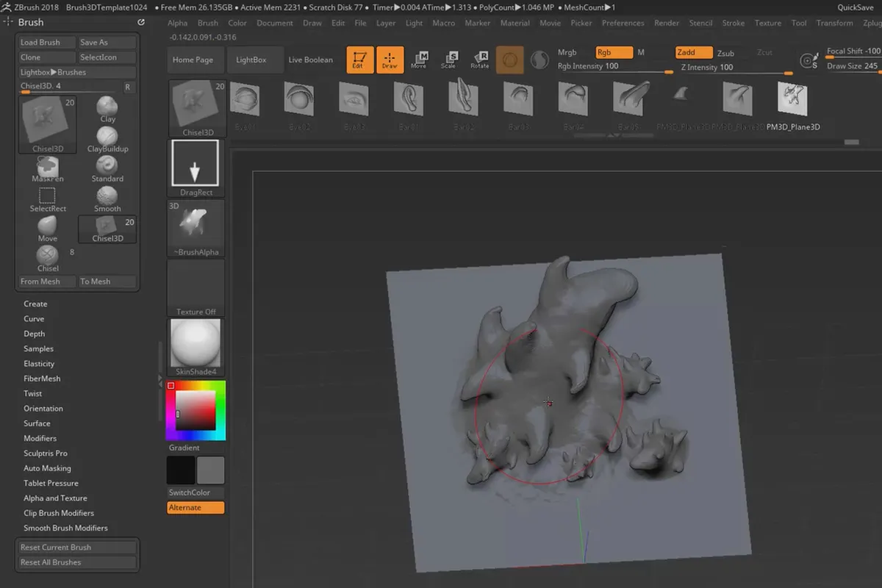Toggle the Rgb color mode

point(614,53)
